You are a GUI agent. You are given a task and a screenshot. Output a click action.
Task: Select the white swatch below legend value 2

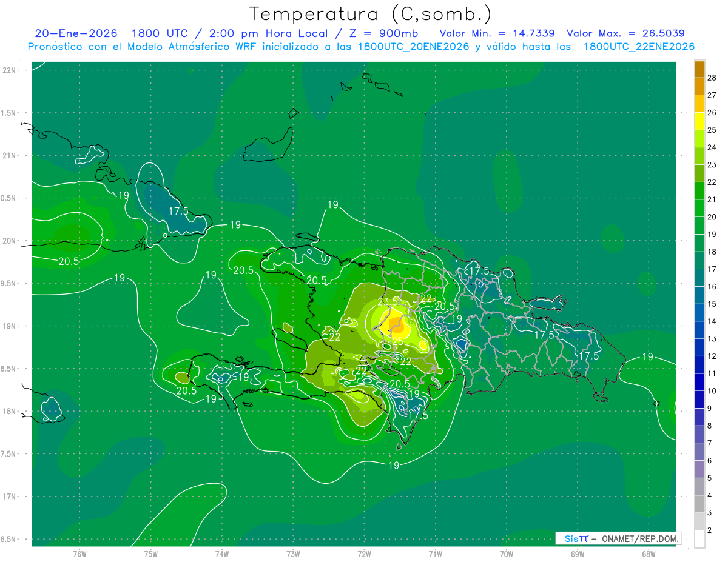(699, 539)
